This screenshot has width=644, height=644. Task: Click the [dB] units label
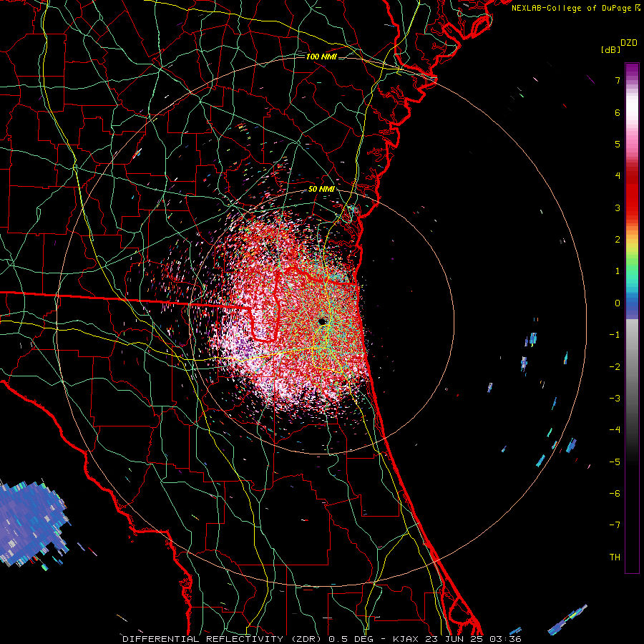611,49
